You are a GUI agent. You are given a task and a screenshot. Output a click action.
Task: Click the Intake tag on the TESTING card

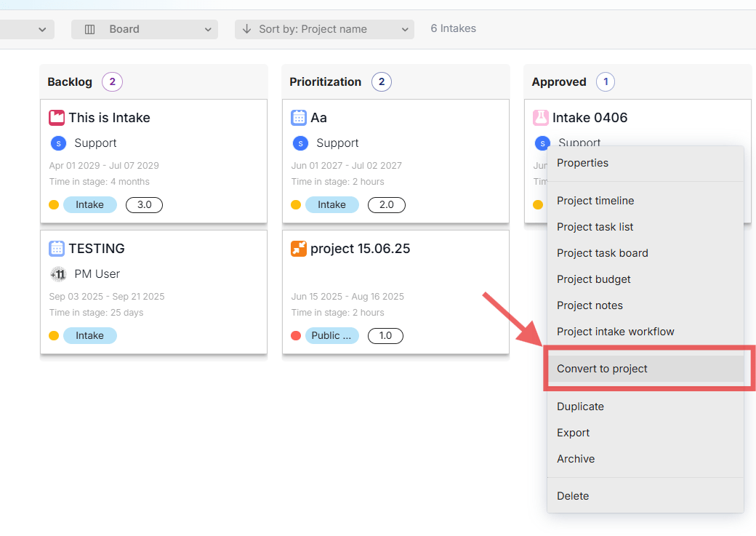tap(90, 335)
